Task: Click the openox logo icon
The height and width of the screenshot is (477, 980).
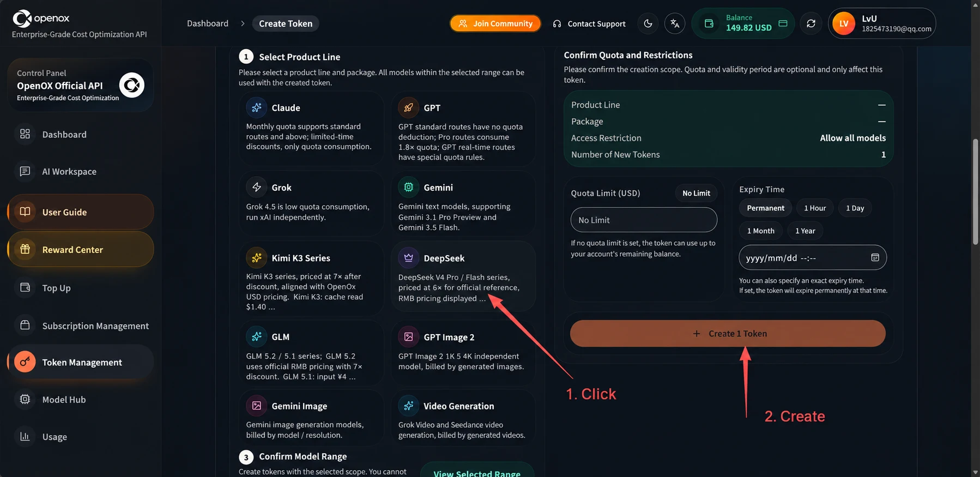Action: 22,19
